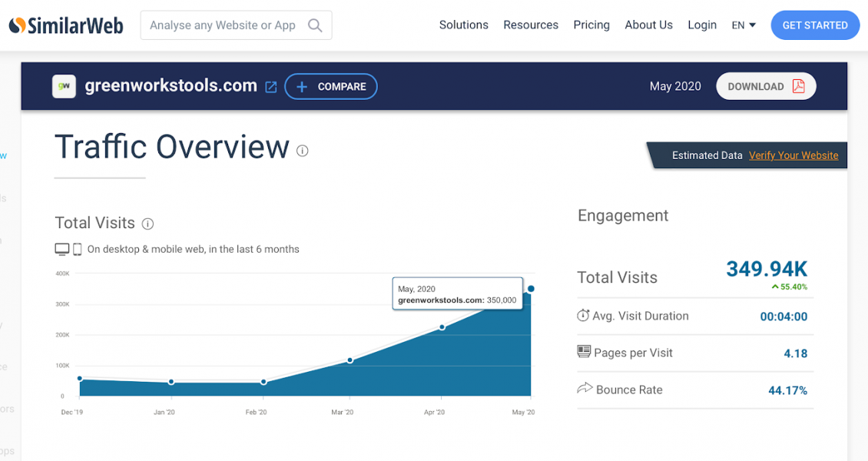Image resolution: width=868 pixels, height=461 pixels.
Task: Click the DOWNLOAD button
Action: click(766, 86)
